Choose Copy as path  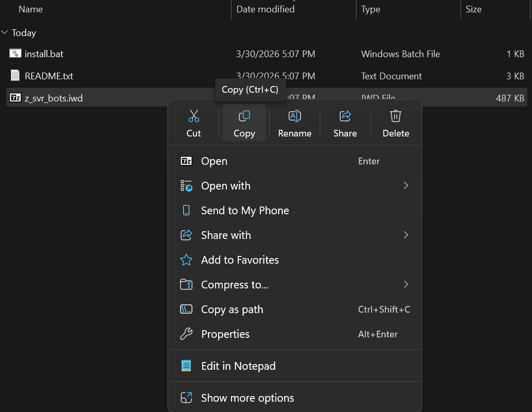click(295, 310)
